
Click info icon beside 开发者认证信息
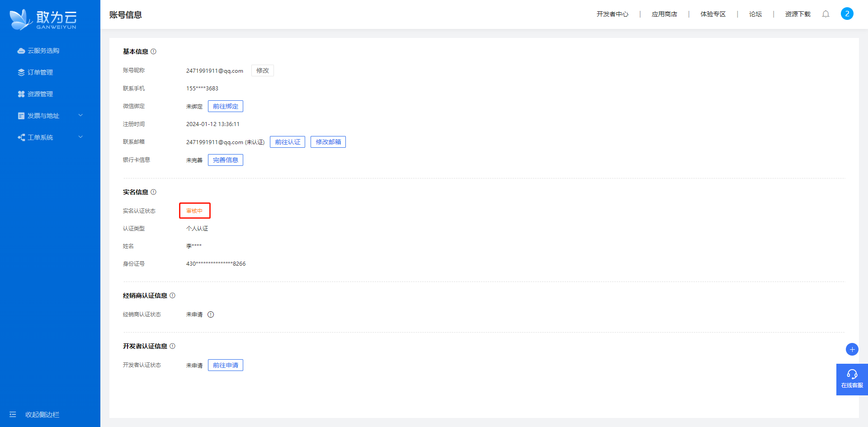tap(173, 346)
